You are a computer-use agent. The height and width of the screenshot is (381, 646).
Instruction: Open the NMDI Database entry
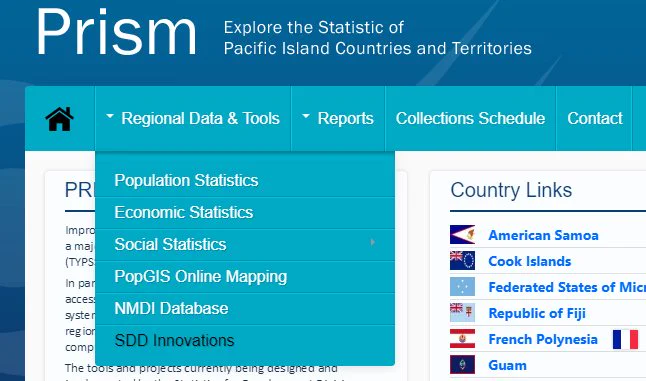point(245,309)
